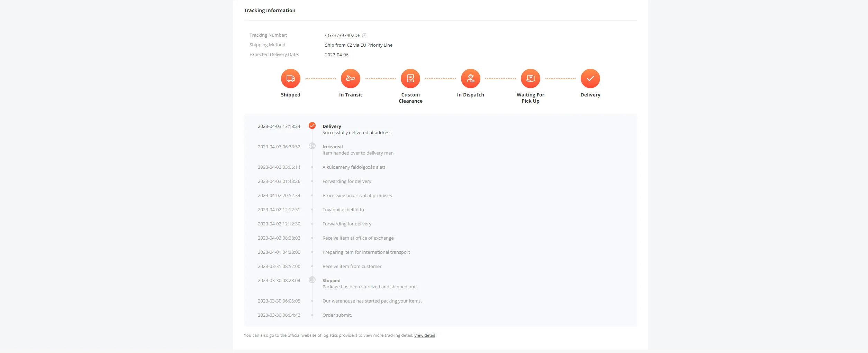Click the Waiting For Pick Up icon

(530, 78)
